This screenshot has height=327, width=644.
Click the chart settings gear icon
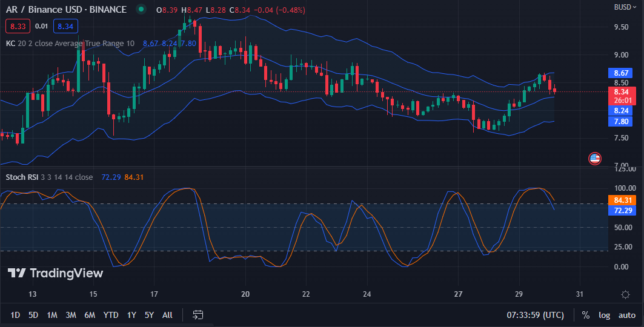point(625,294)
